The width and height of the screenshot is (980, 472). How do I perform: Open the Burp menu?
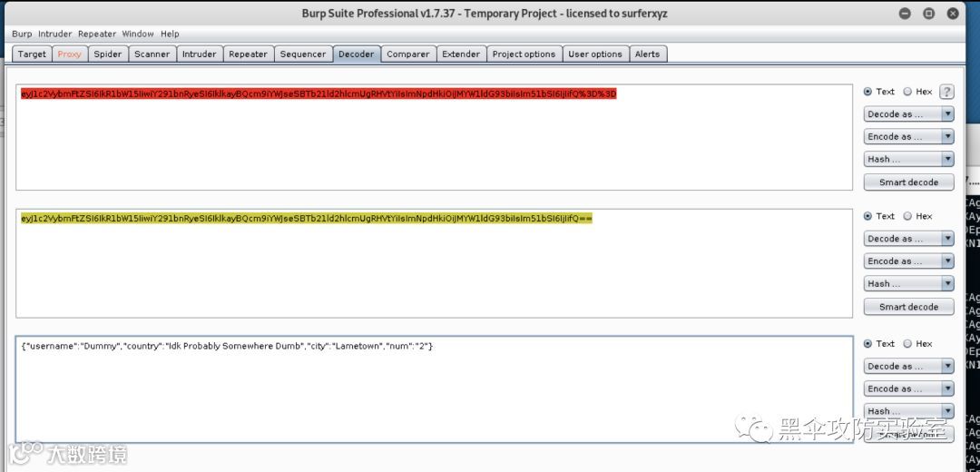22,34
